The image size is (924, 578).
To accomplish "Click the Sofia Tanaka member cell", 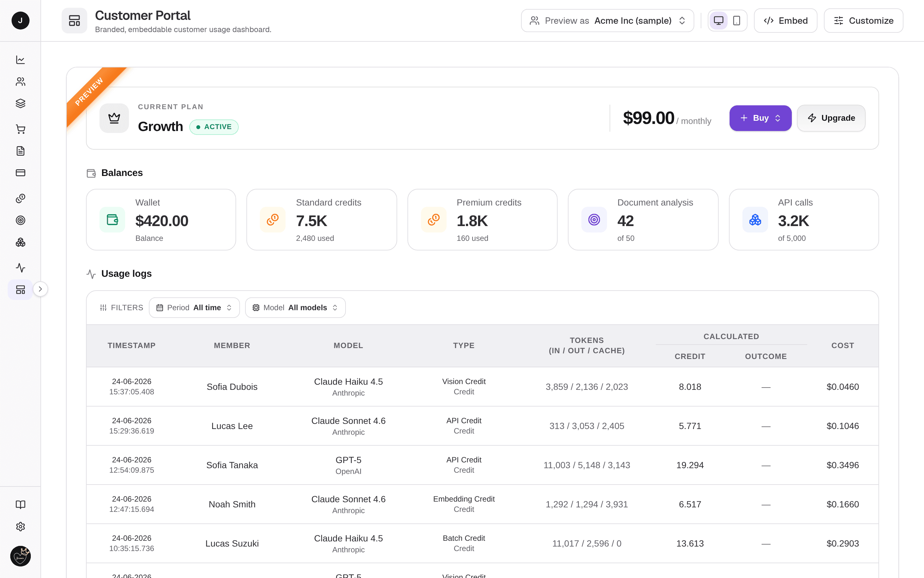I will coord(232,465).
